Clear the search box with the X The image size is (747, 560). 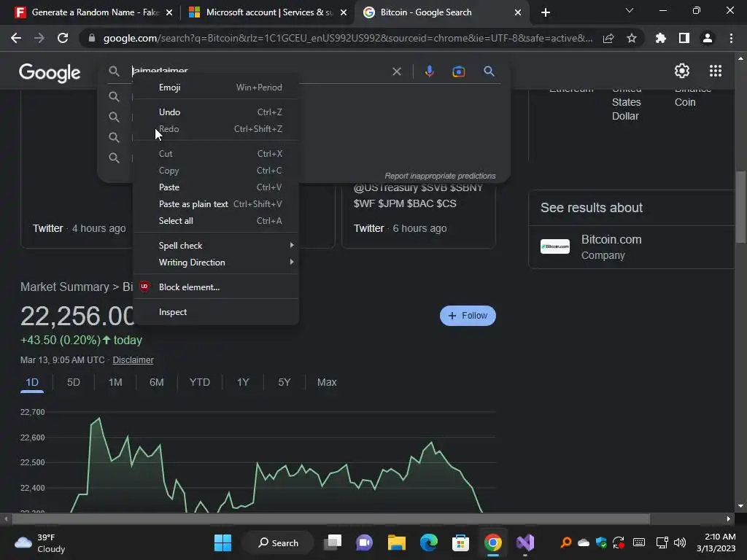[x=396, y=71]
